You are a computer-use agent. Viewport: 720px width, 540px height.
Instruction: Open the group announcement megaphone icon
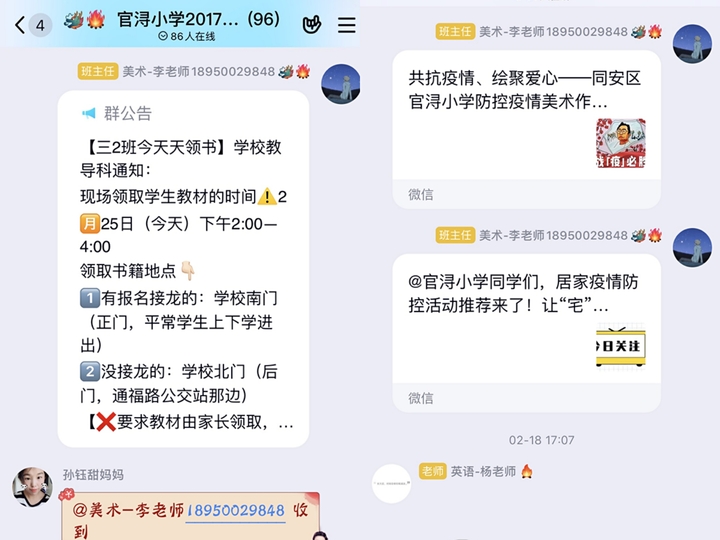click(89, 113)
